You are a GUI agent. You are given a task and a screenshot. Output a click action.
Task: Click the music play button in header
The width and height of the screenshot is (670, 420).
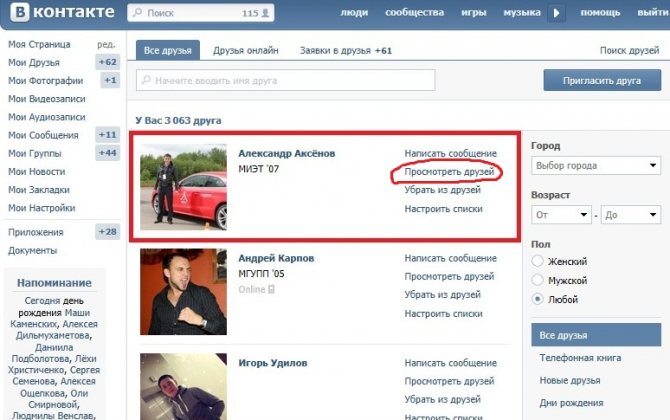tap(556, 13)
